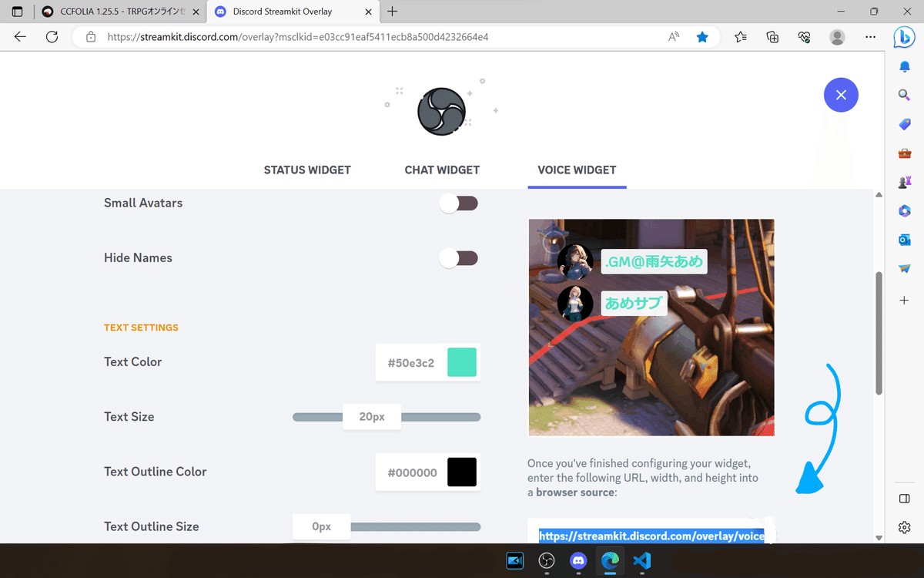
Task: Open the Collections icon in Edge toolbar
Action: [773, 37]
